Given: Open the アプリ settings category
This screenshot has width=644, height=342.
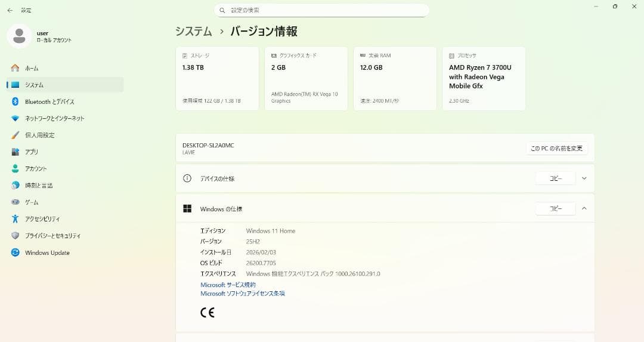Looking at the screenshot, I should [x=65, y=152].
